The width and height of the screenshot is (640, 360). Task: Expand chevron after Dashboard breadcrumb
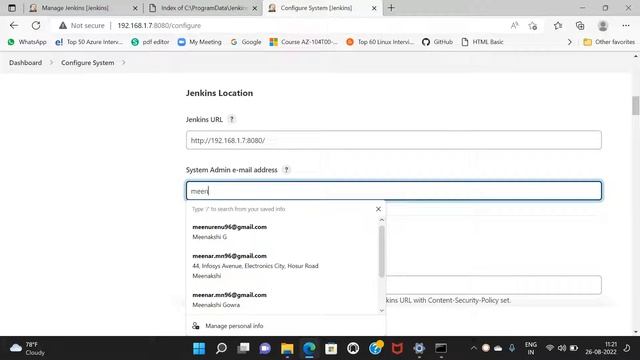(x=52, y=62)
